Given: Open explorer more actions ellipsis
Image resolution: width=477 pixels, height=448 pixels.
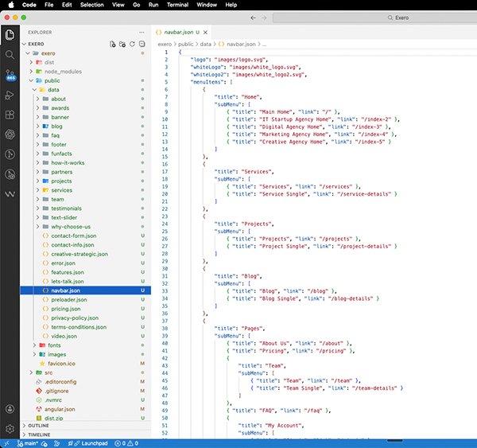Looking at the screenshot, I should click(x=142, y=33).
